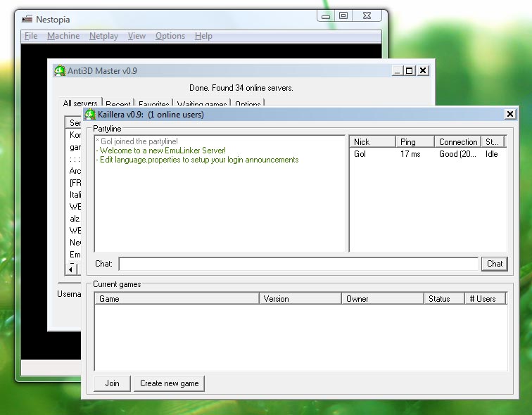Sort games by Version column header

point(300,299)
